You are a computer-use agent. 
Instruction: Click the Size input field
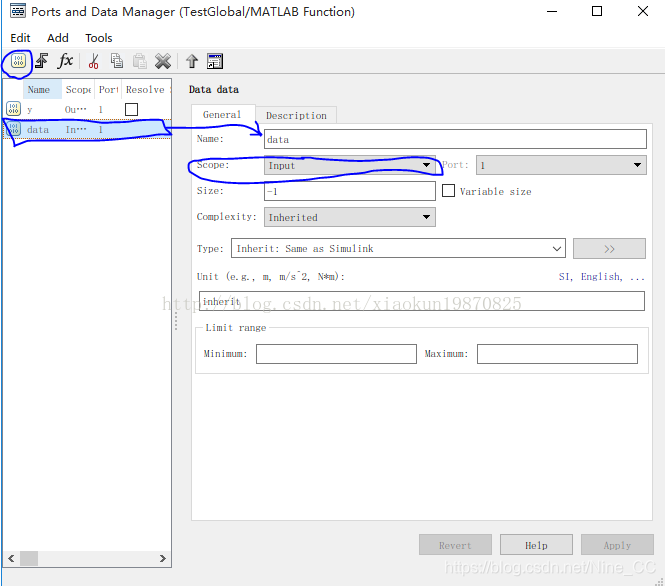(349, 191)
